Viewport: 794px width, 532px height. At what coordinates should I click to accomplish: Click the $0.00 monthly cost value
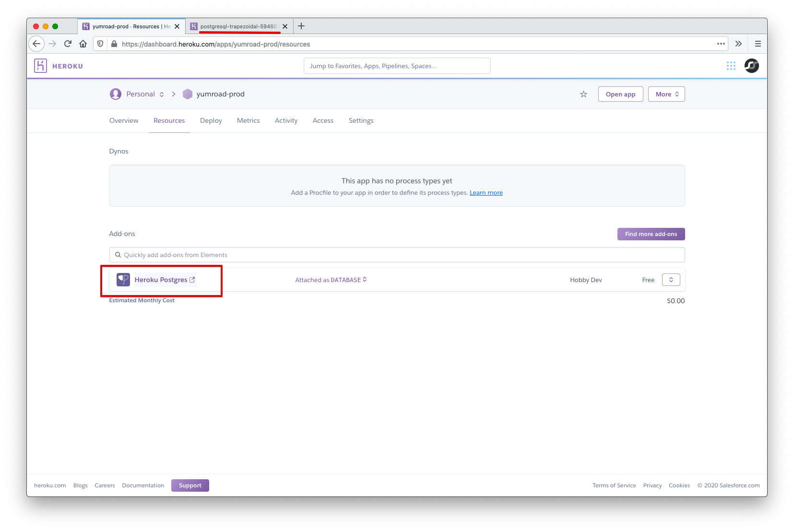click(675, 301)
